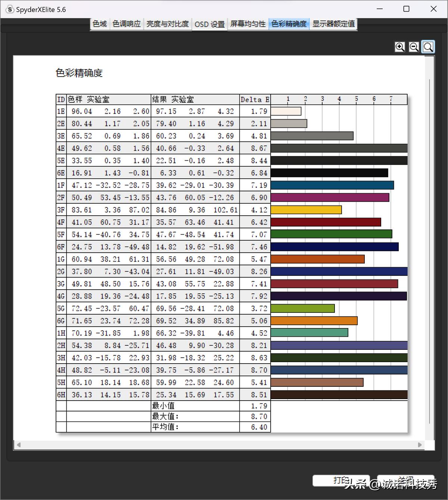Open the 显示器额定值 tab
This screenshot has height=500, width=448.
pyautogui.click(x=333, y=24)
